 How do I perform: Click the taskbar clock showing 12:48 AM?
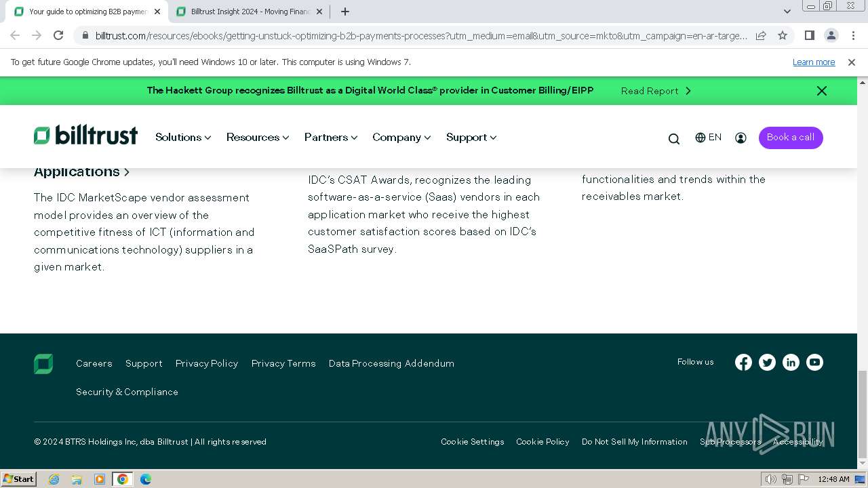(x=833, y=479)
